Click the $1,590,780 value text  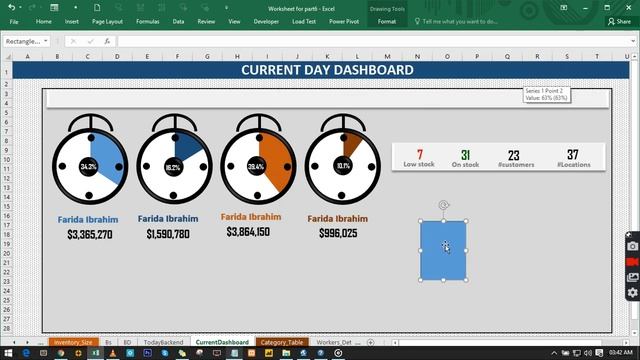[x=168, y=234]
